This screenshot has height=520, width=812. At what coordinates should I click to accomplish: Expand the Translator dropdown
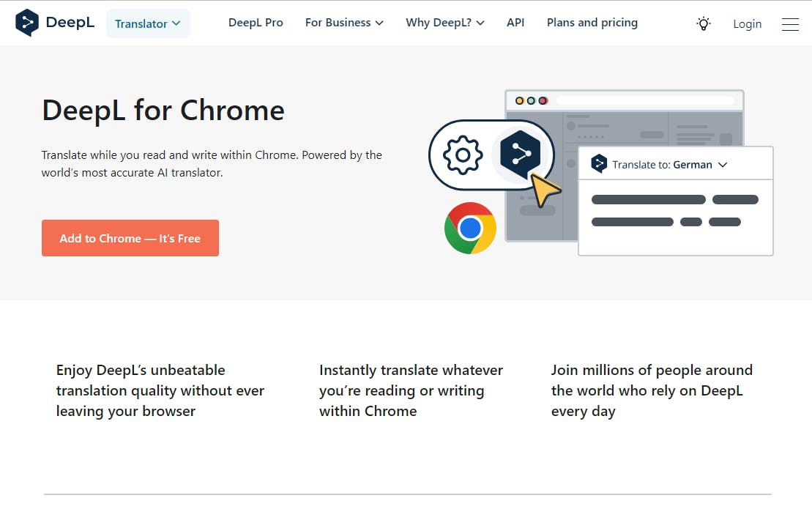click(x=148, y=23)
